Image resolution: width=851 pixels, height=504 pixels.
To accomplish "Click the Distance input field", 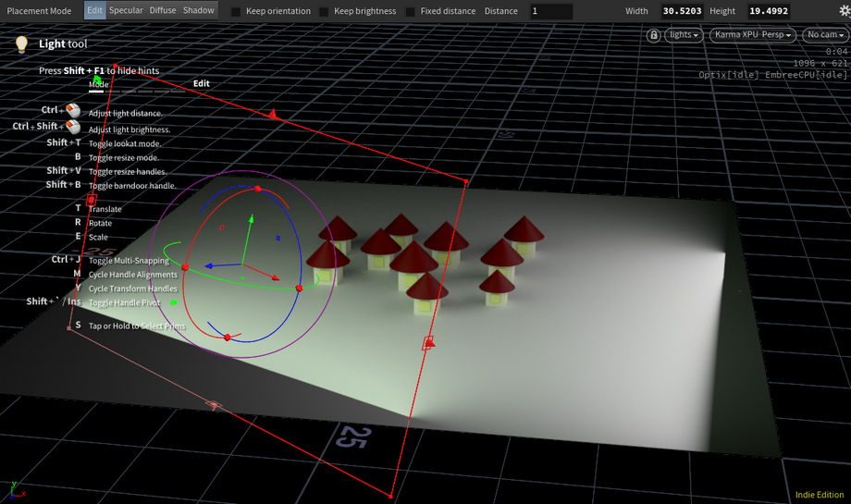I will (564, 11).
